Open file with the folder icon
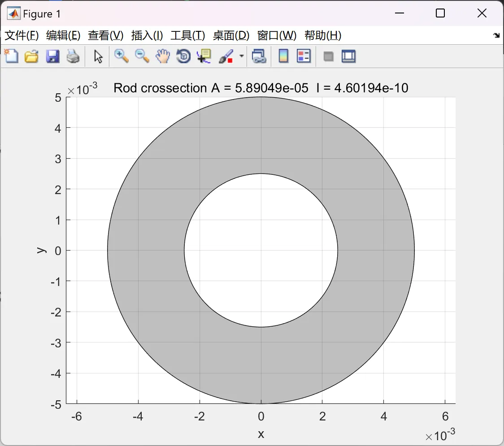The image size is (504, 446). click(31, 56)
